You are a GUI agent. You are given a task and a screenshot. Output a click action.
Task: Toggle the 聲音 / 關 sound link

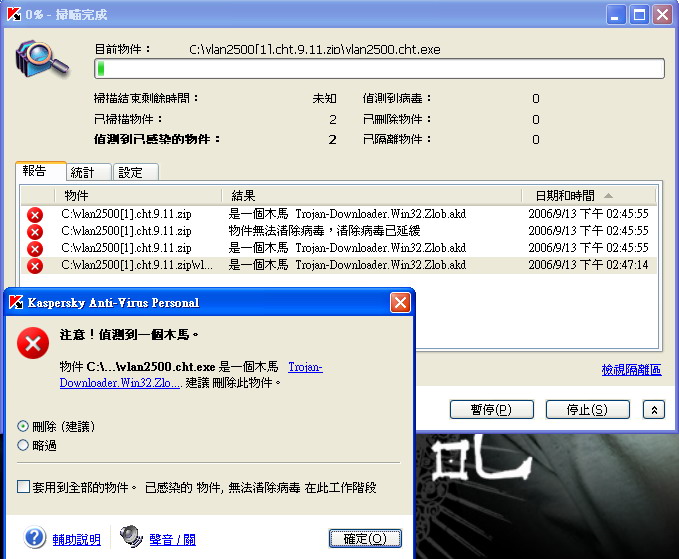(172, 540)
